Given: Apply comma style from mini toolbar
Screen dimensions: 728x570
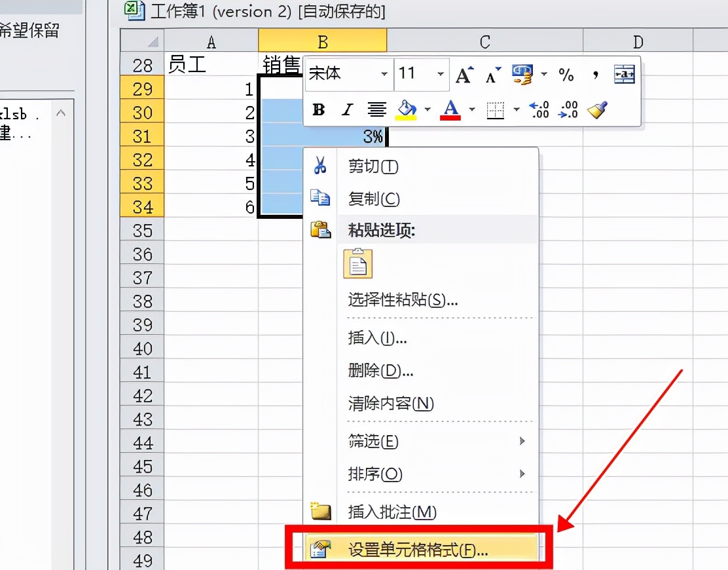Looking at the screenshot, I should point(596,74).
